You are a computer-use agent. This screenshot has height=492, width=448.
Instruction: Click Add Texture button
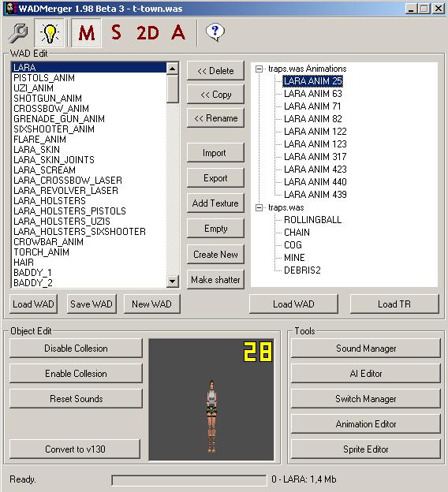click(x=215, y=203)
